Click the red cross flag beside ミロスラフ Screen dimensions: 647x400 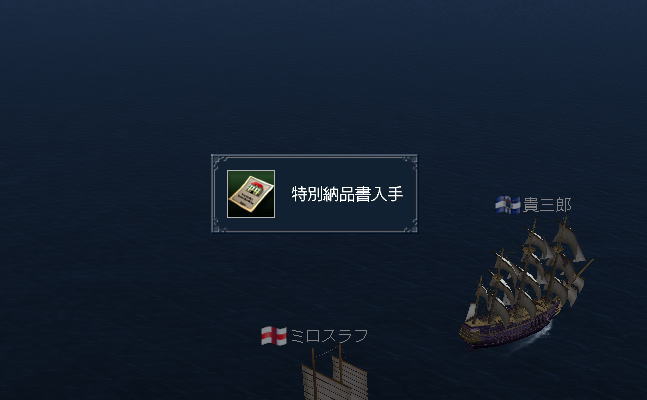click(x=274, y=336)
